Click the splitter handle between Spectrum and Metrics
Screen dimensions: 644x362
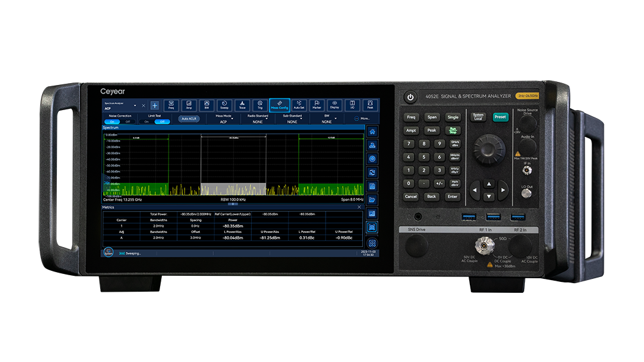coord(233,204)
